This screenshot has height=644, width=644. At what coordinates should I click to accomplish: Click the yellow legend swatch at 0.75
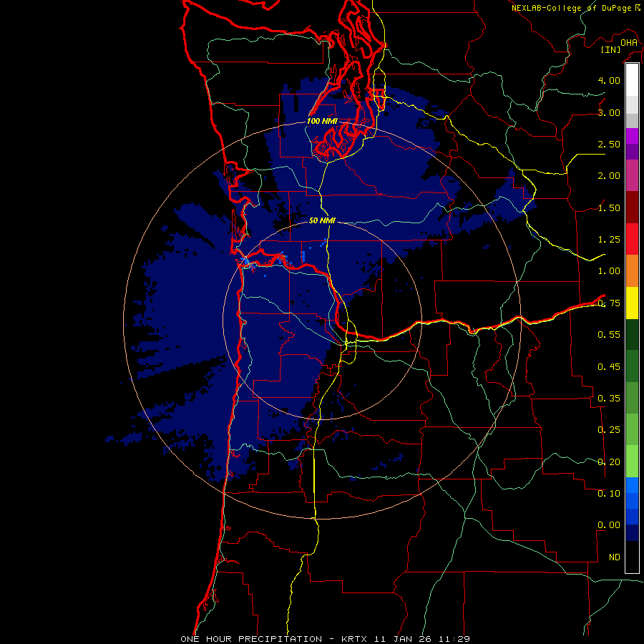(632, 303)
